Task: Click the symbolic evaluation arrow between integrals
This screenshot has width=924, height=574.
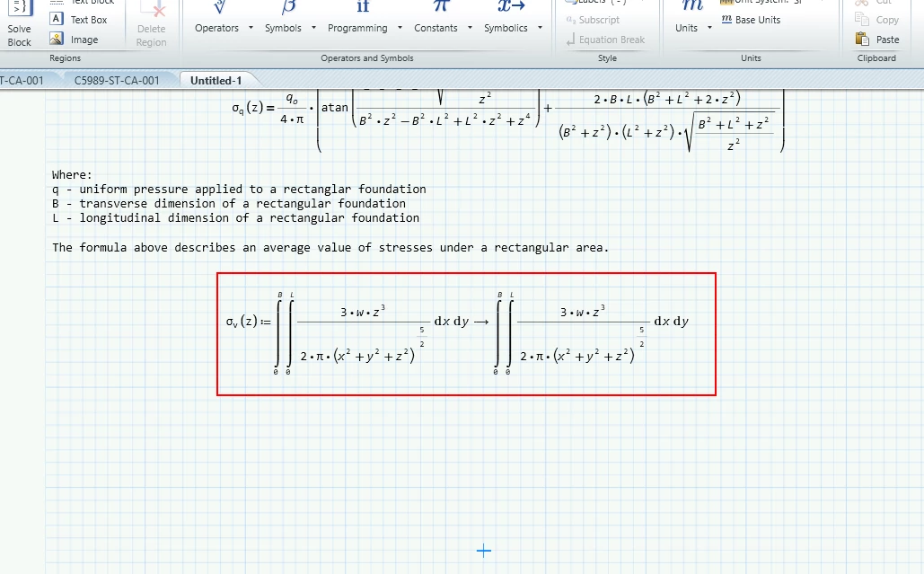Action: point(481,322)
